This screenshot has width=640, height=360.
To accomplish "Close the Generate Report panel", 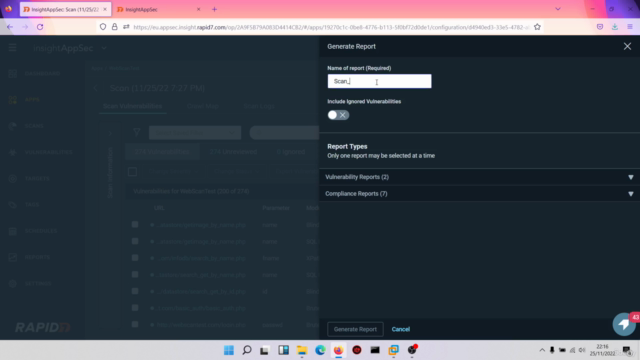I will [x=627, y=46].
